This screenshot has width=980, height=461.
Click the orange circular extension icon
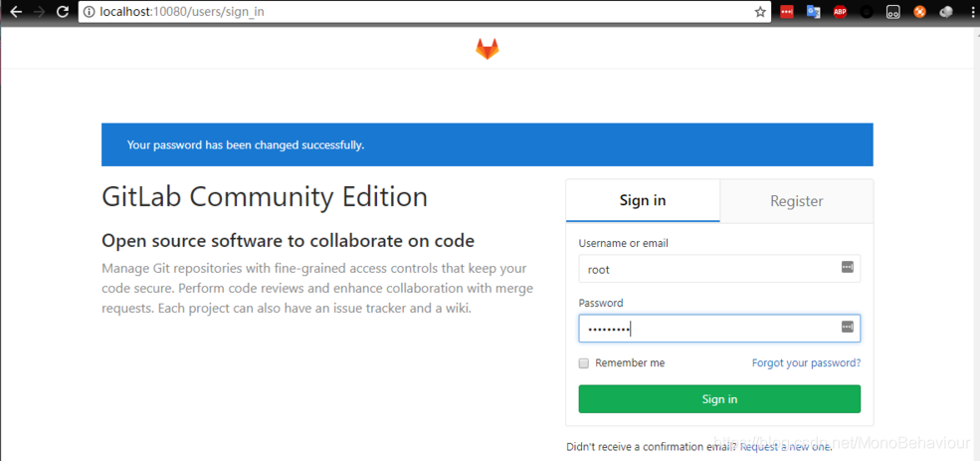coord(919,11)
